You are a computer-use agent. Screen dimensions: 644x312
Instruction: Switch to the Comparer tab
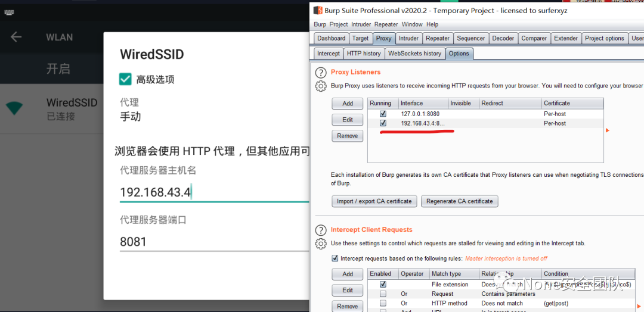tap(534, 38)
